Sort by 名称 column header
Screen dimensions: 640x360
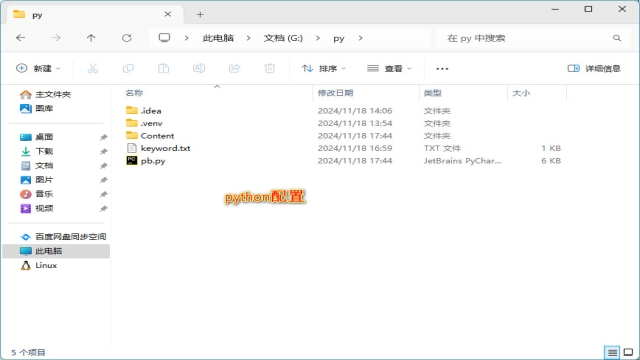coord(134,93)
